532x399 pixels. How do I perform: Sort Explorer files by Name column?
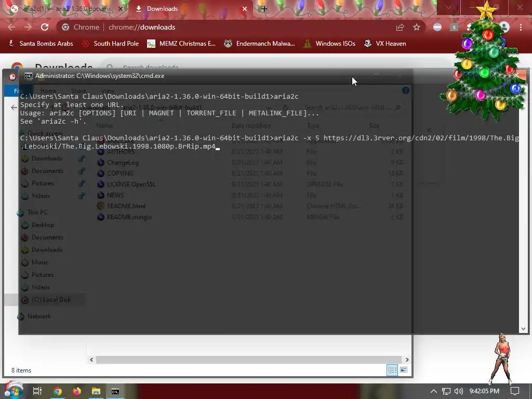coord(104,126)
